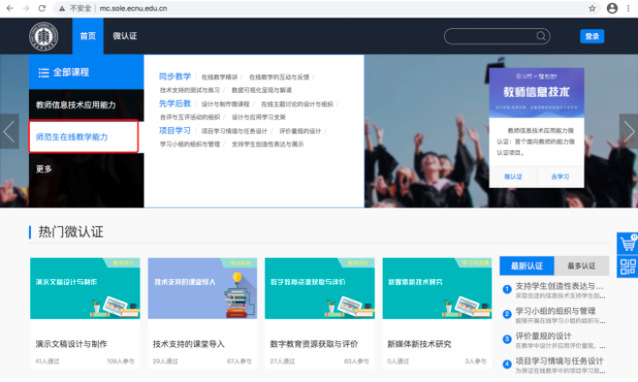The image size is (638, 382).
Task: Open 项目学习情境与任务设计 link
Action: (x=234, y=131)
